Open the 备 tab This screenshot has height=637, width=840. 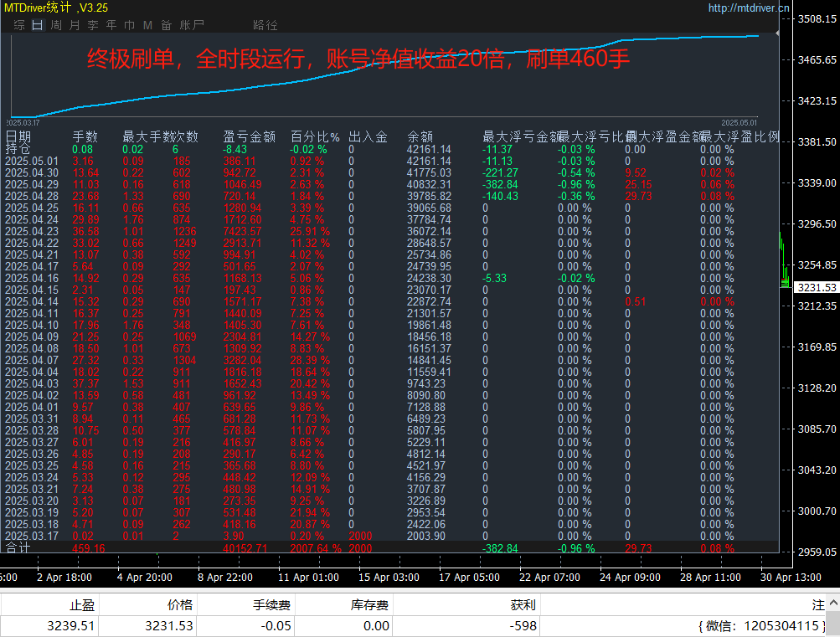[166, 25]
